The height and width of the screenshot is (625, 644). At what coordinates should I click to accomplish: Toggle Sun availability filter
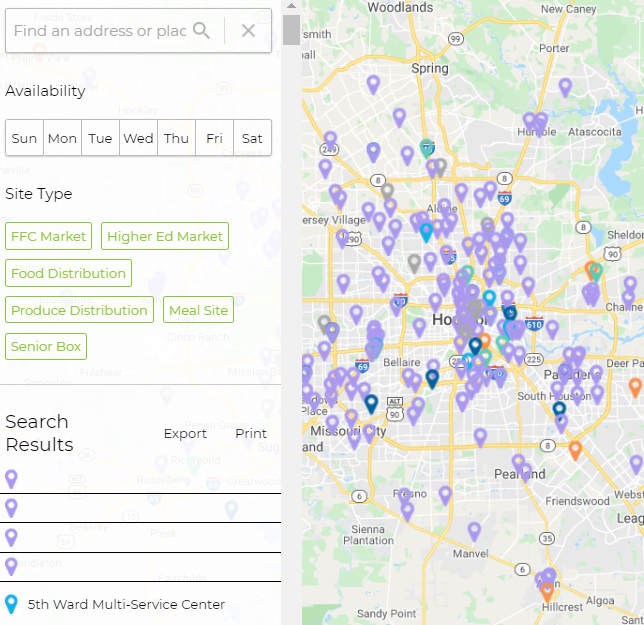(x=24, y=138)
